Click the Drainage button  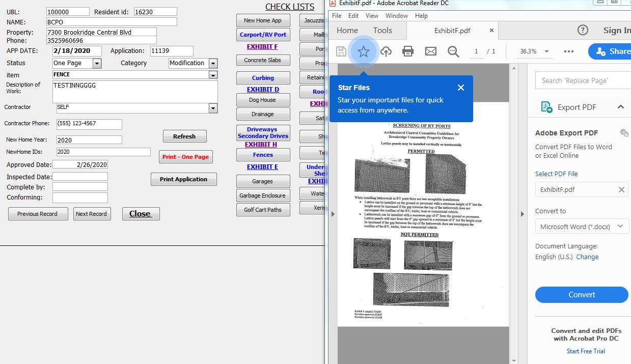click(263, 114)
